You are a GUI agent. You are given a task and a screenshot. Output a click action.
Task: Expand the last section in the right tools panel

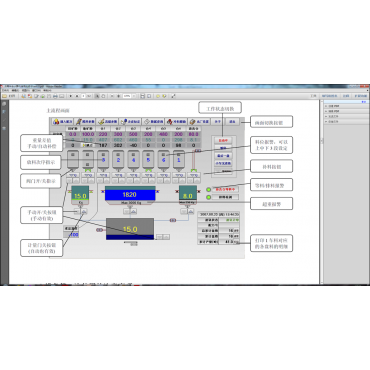pyautogui.click(x=346, y=122)
